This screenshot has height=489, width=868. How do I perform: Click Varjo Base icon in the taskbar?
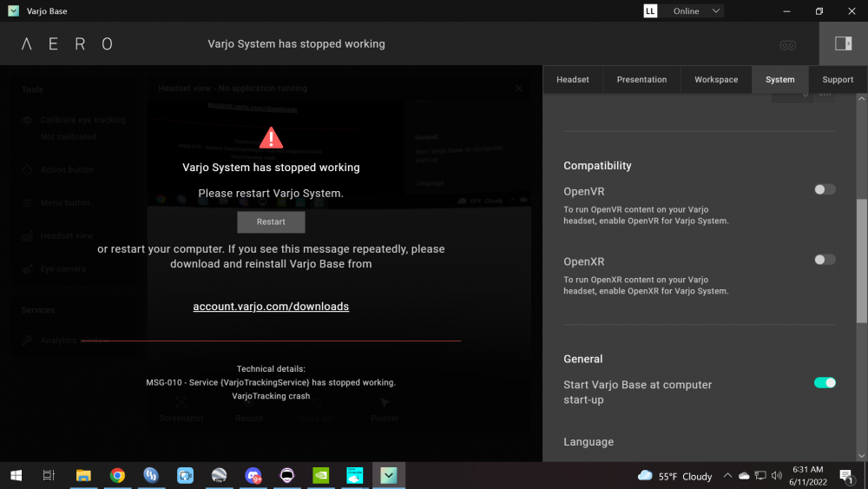[x=389, y=475]
